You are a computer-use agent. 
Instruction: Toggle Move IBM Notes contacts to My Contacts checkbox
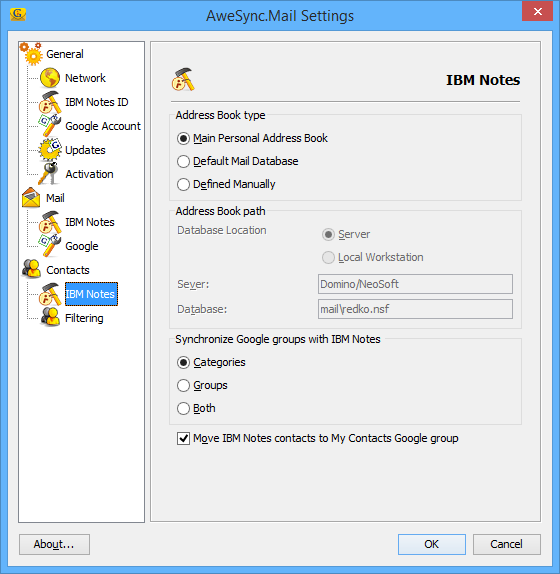pos(183,438)
